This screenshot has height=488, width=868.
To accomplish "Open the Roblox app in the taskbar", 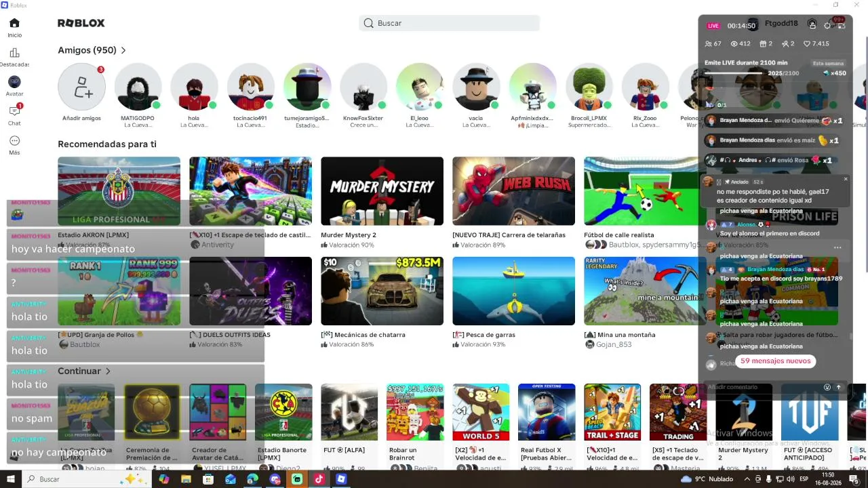I will point(341,479).
